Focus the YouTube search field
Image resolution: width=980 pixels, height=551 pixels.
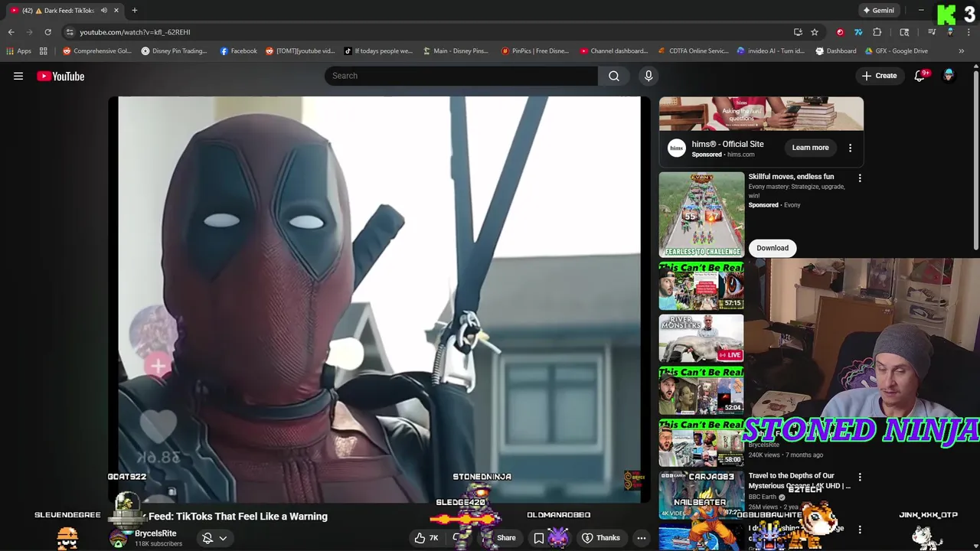(462, 76)
